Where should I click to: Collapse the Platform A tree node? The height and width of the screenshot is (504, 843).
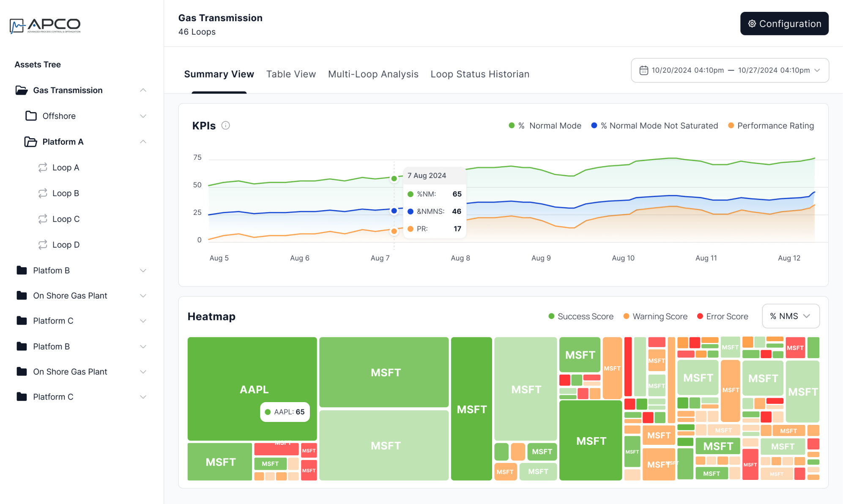[143, 142]
